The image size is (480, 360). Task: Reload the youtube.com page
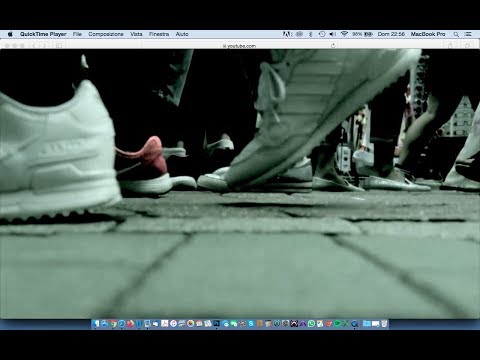(333, 45)
